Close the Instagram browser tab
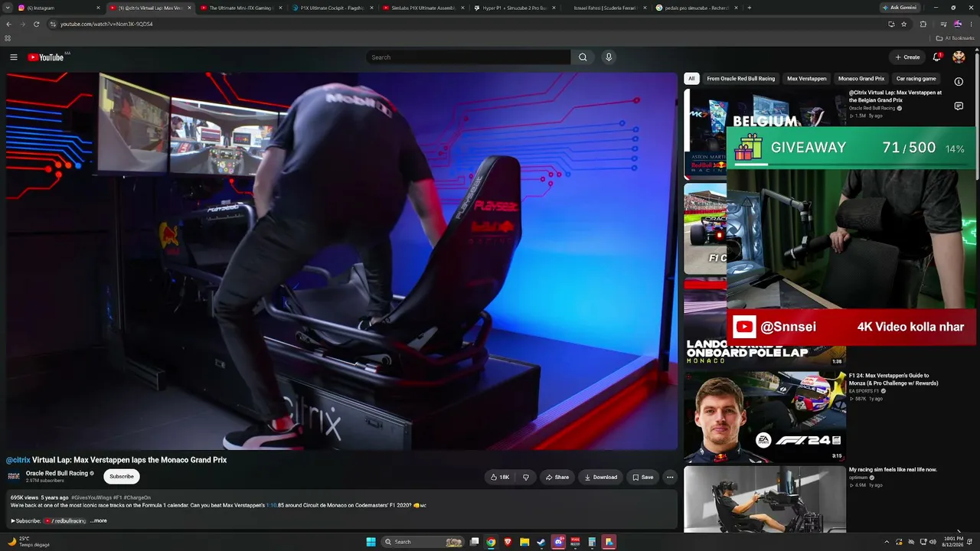The height and width of the screenshot is (551, 980). 98,8
